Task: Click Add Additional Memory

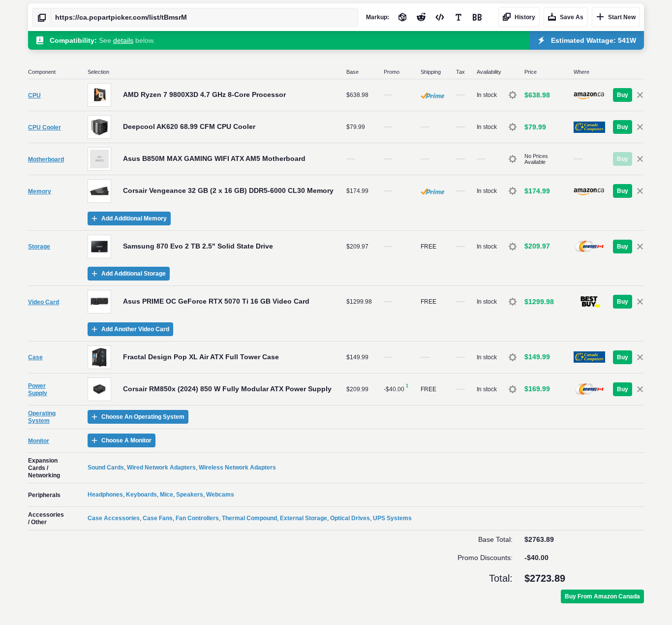Action: (x=129, y=219)
